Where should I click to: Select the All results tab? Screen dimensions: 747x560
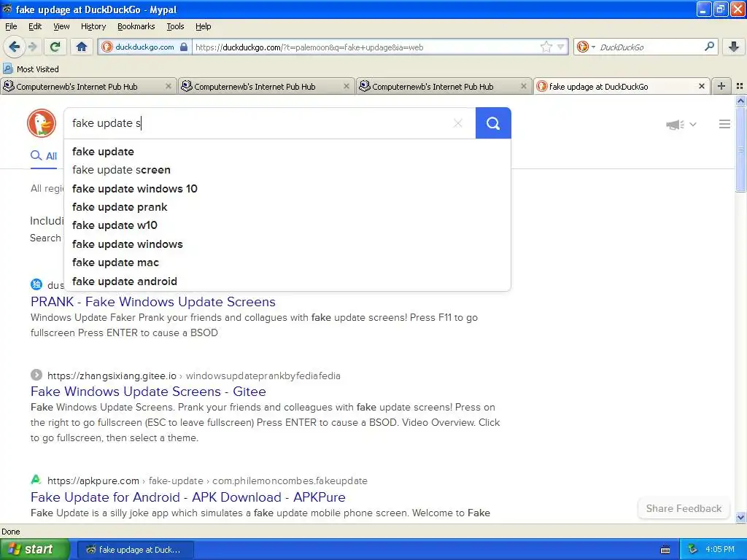44,156
